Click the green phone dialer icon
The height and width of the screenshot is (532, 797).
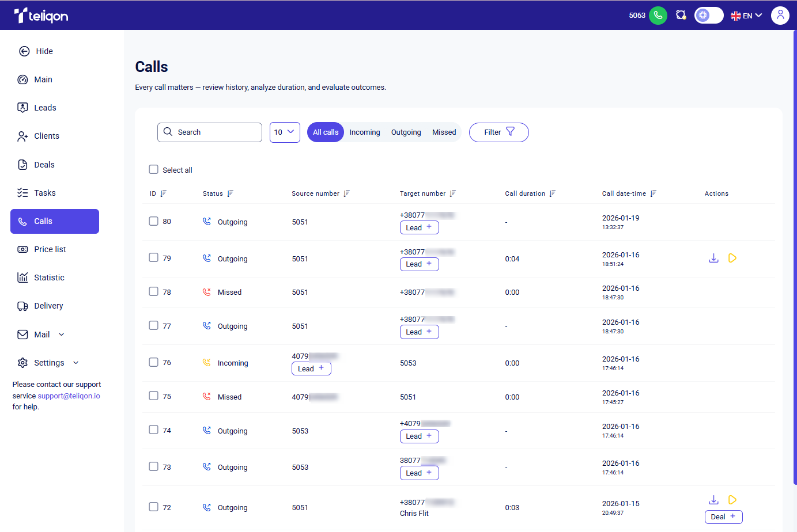click(658, 16)
